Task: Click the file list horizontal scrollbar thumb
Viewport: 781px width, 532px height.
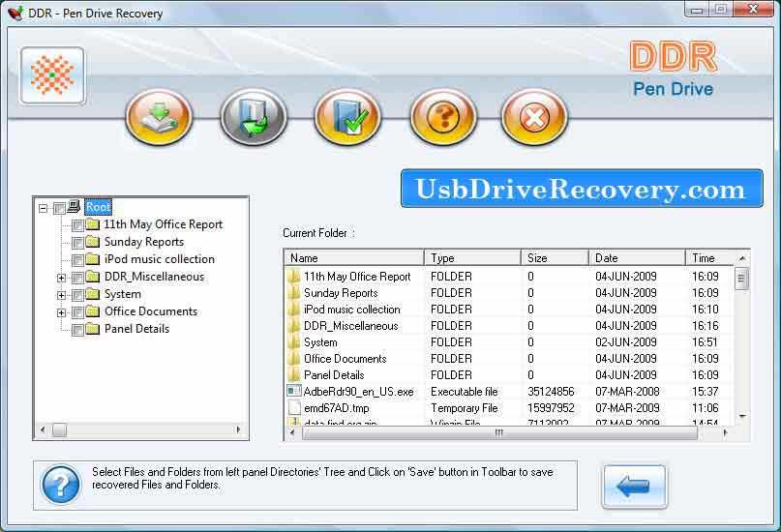Action: 499,433
